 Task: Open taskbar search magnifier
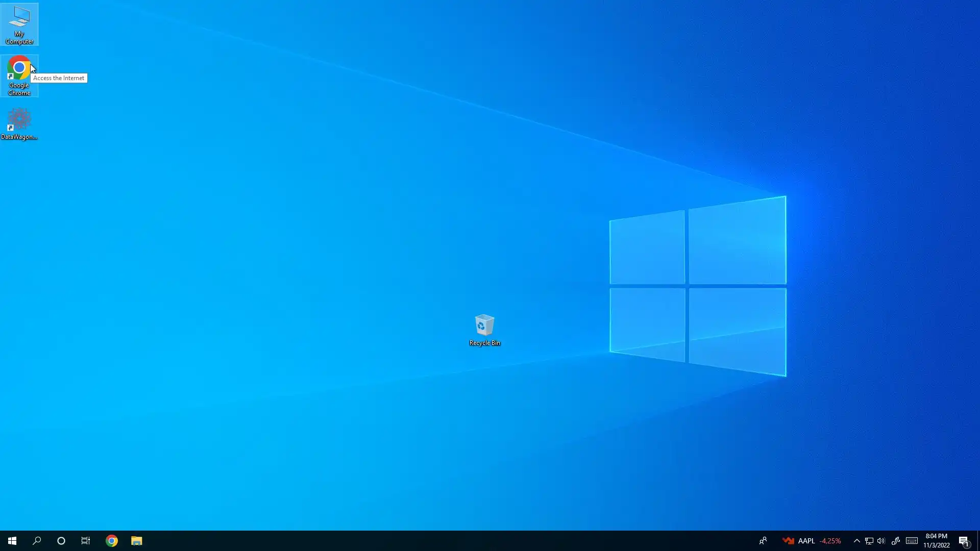37,541
